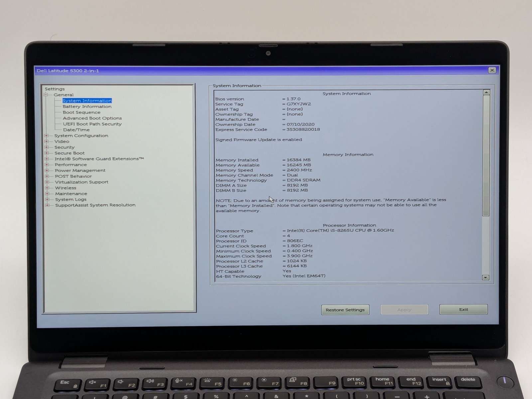
Task: Open Boot Sequence settings
Action: click(x=81, y=112)
